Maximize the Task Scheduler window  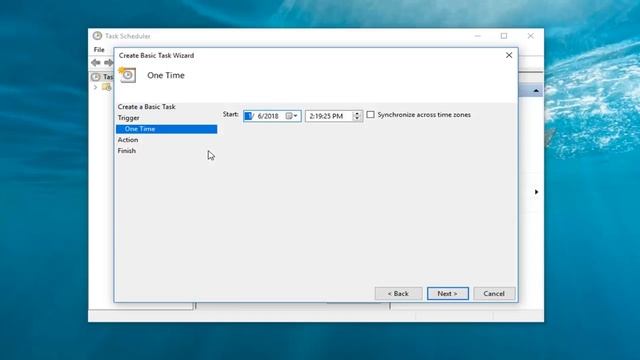504,36
